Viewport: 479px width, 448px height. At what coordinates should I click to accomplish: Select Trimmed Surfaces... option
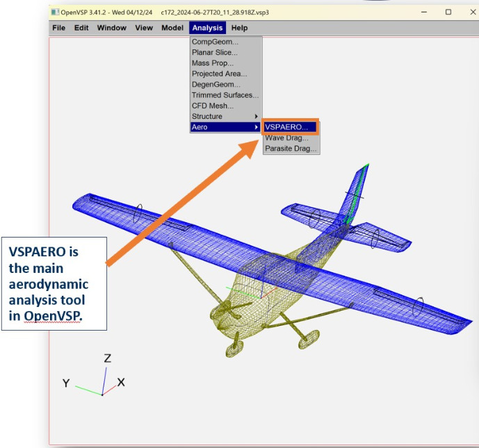point(225,95)
